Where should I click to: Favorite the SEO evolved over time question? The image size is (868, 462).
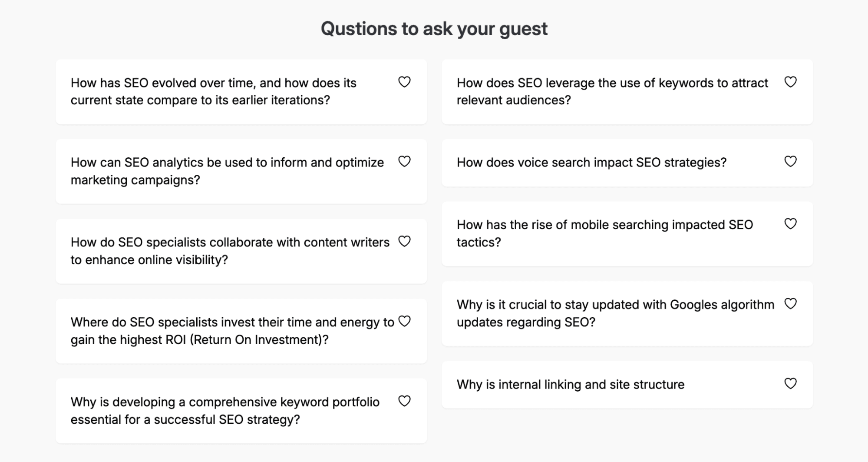404,82
